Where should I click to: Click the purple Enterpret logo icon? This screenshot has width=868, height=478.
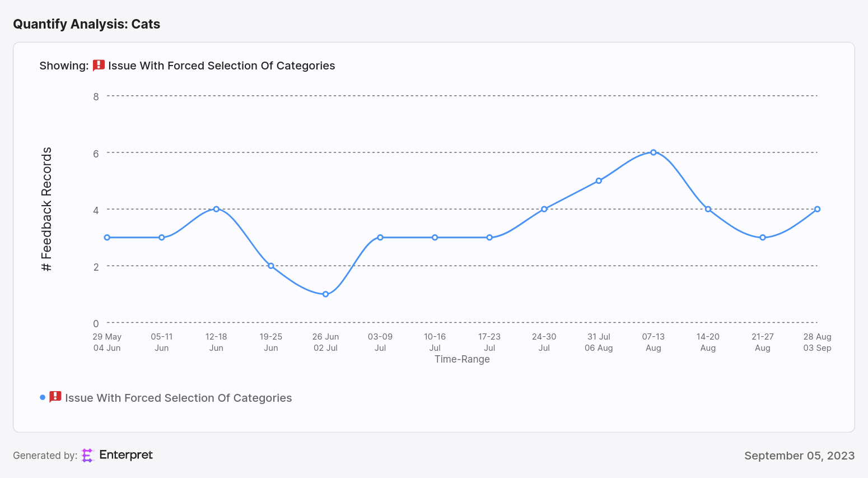tap(87, 456)
